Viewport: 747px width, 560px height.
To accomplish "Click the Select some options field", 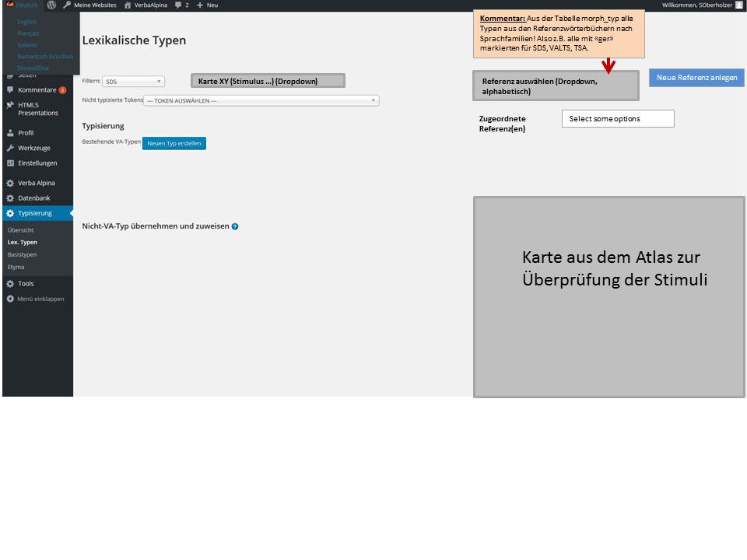I will pos(617,118).
